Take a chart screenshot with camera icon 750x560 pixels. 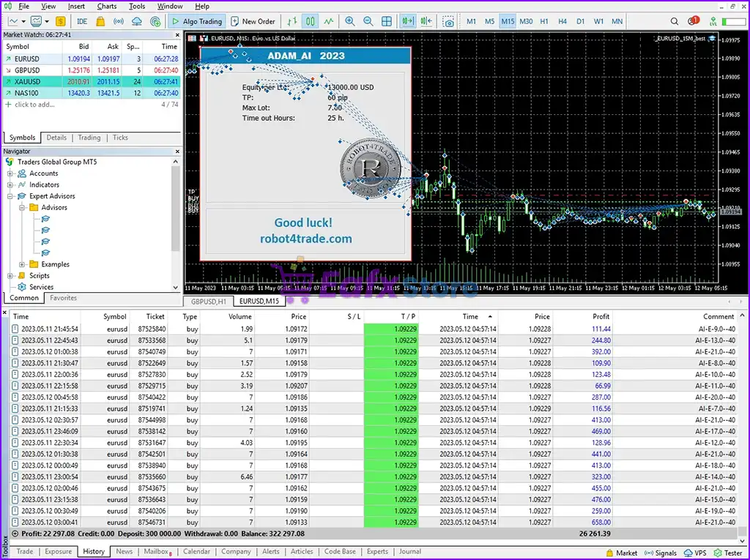pyautogui.click(x=448, y=21)
